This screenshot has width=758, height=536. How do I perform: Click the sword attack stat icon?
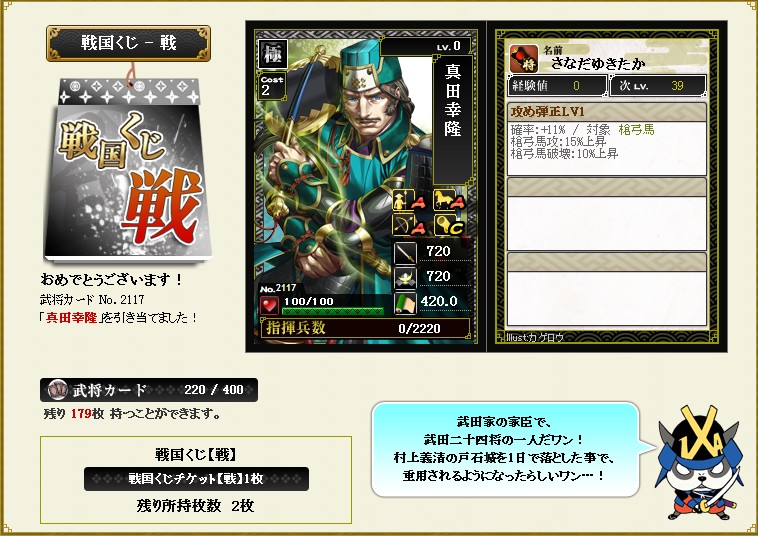(x=405, y=253)
